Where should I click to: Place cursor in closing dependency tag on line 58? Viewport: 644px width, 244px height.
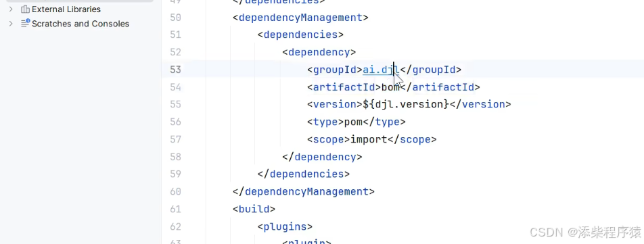322,157
